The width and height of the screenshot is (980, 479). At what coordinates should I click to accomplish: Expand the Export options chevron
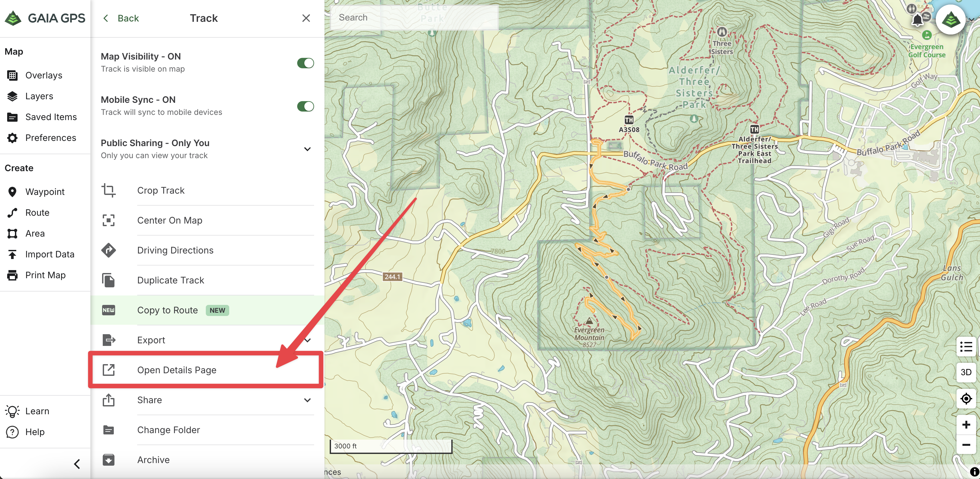click(x=307, y=340)
